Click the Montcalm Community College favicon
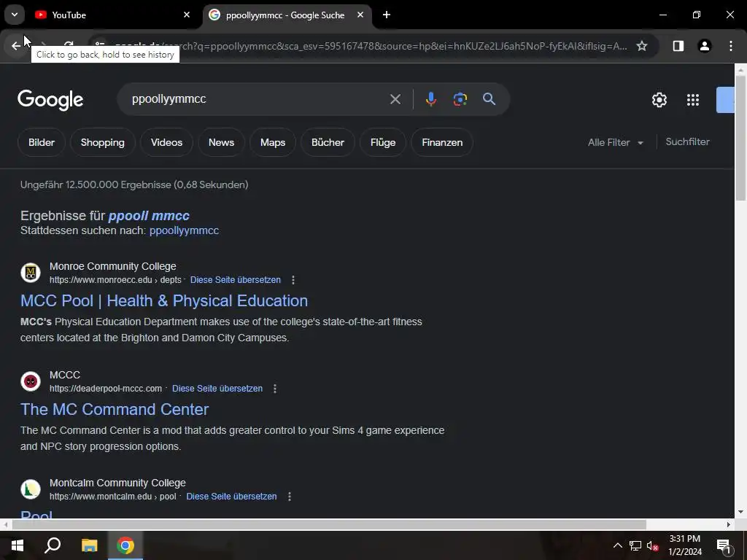Image resolution: width=747 pixels, height=560 pixels. click(31, 489)
